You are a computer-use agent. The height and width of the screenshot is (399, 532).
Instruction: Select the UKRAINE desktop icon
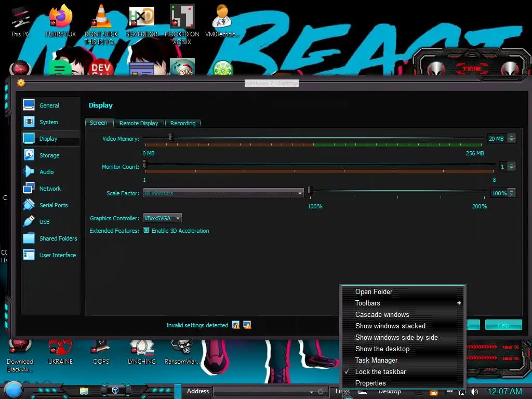click(x=60, y=352)
